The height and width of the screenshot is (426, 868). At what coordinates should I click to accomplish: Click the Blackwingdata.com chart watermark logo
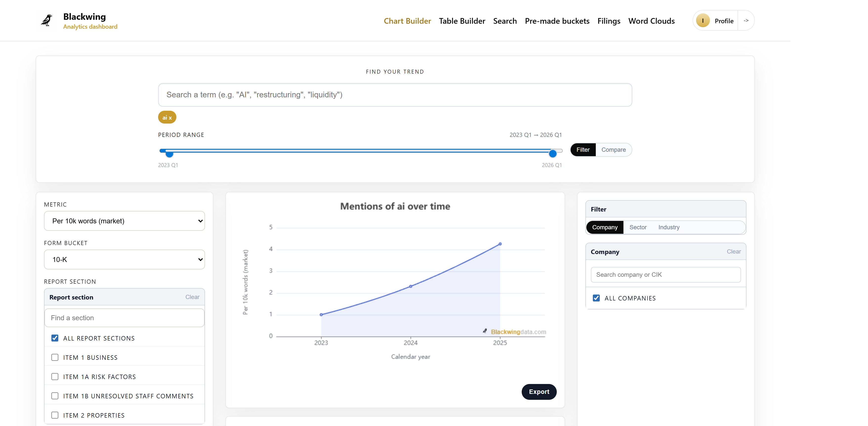[x=515, y=332]
